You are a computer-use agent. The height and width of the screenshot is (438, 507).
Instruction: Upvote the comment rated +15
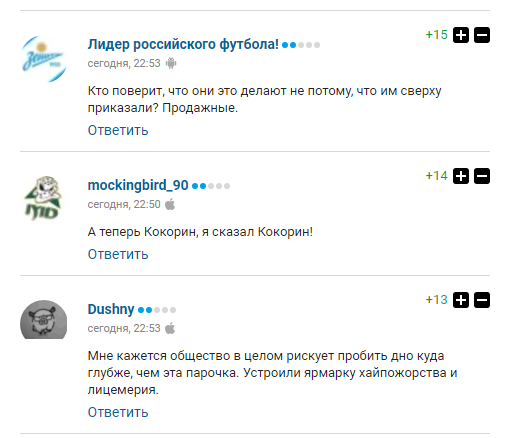(461, 35)
